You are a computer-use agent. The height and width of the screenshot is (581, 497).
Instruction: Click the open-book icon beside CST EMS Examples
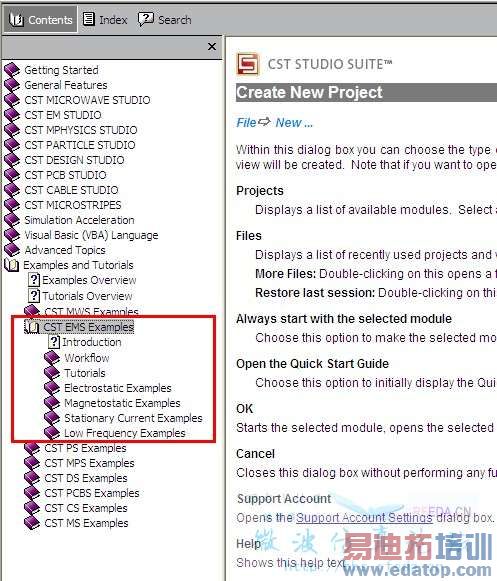(32, 327)
